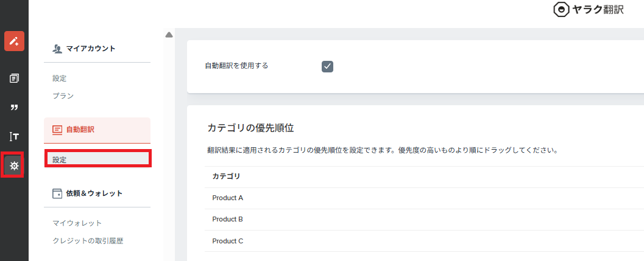Open the プラン link
Image resolution: width=644 pixels, height=261 pixels.
[x=63, y=96]
